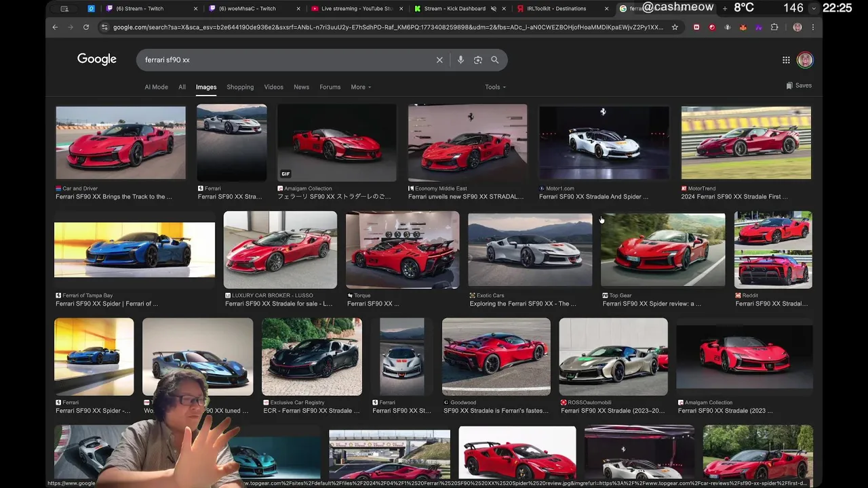Open Saves collection
Viewport: 868px width, 488px height.
point(799,85)
